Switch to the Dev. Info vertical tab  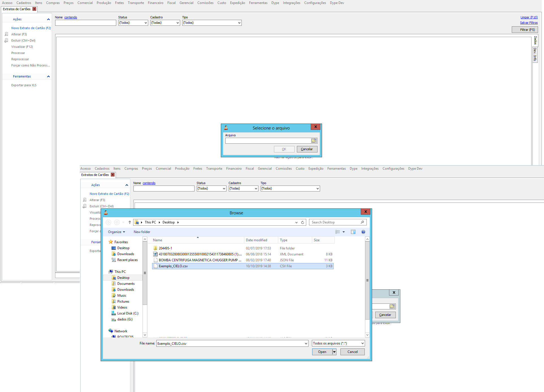[x=535, y=54]
